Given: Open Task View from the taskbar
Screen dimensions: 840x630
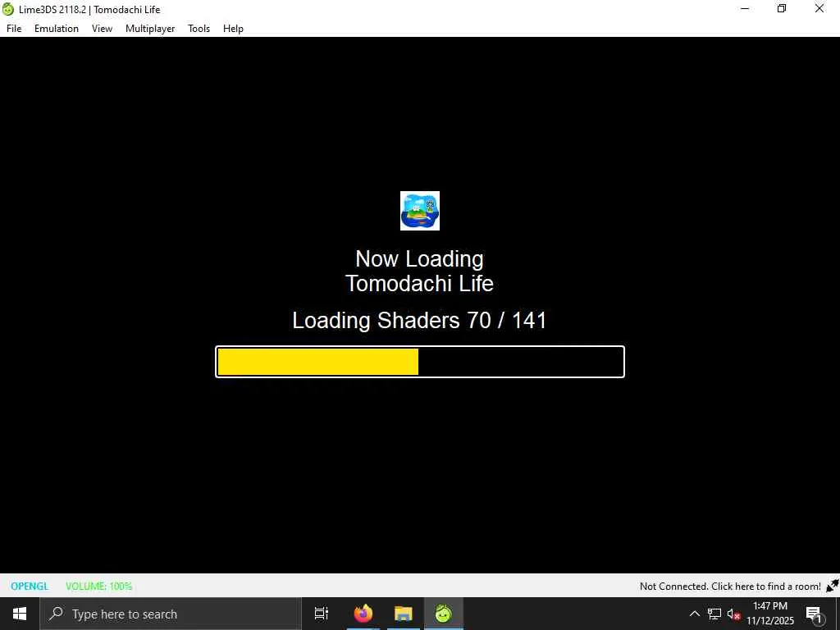Looking at the screenshot, I should coord(322,614).
